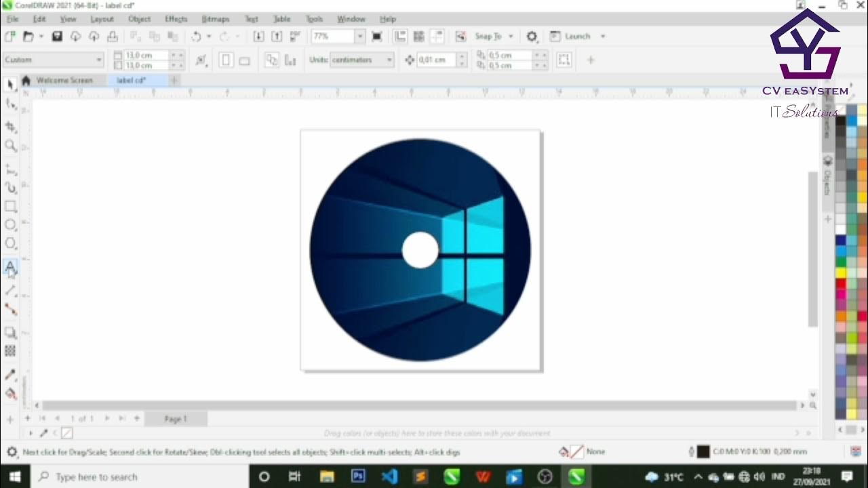Publish to PDF icon
The image size is (868, 488).
point(295,36)
